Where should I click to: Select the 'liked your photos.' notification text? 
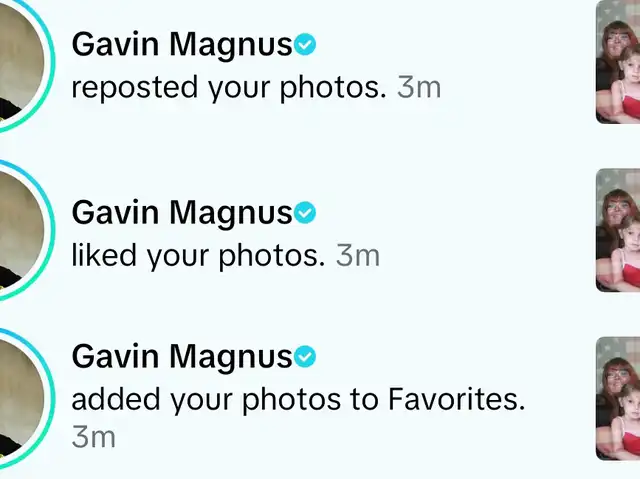(198, 256)
